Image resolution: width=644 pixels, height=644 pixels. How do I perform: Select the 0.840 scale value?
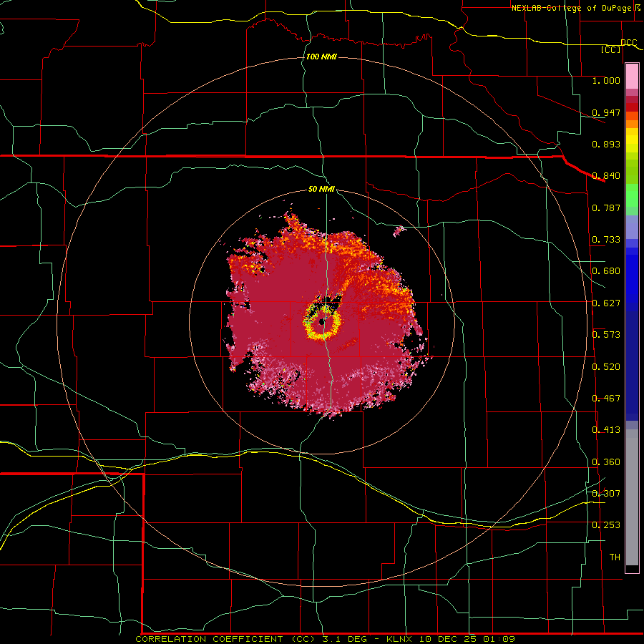tap(606, 176)
